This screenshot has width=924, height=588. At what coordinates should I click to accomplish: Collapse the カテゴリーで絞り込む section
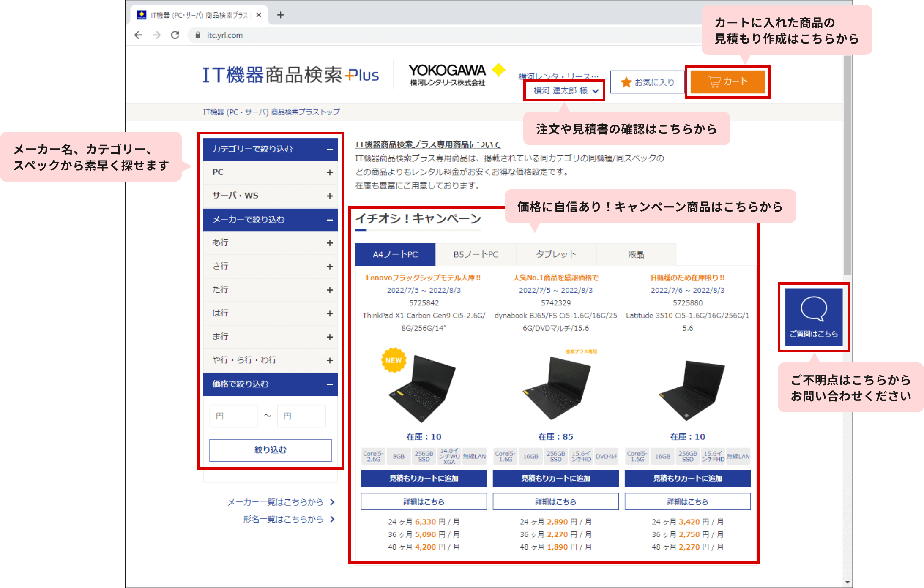[271, 149]
